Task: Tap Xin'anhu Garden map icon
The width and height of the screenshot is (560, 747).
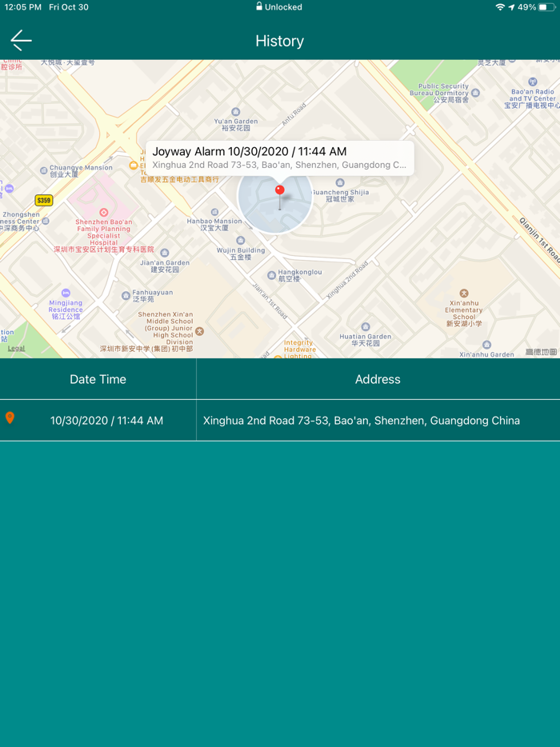Action: (486, 345)
